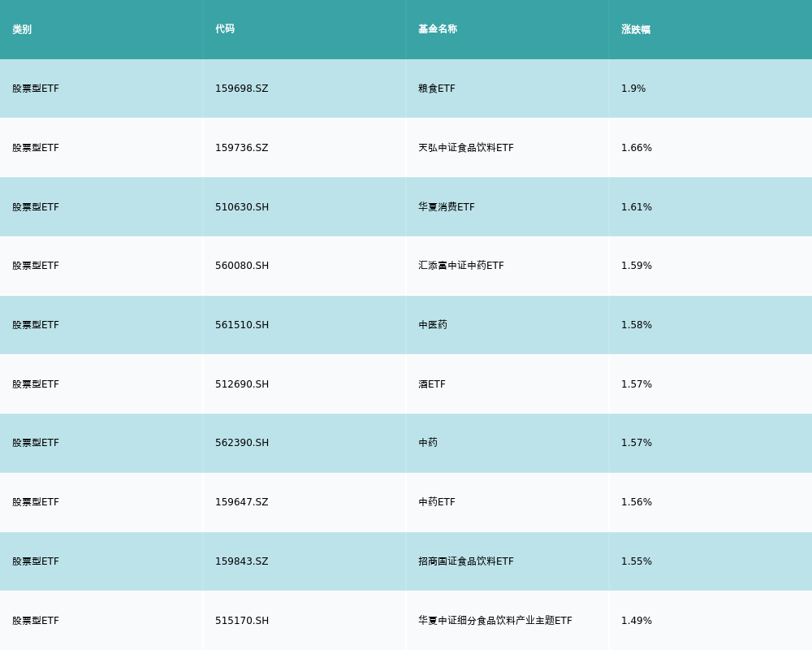This screenshot has width=812, height=650.
Task: Click fund name 天弘中证食品饮料ETF
Action: (466, 148)
